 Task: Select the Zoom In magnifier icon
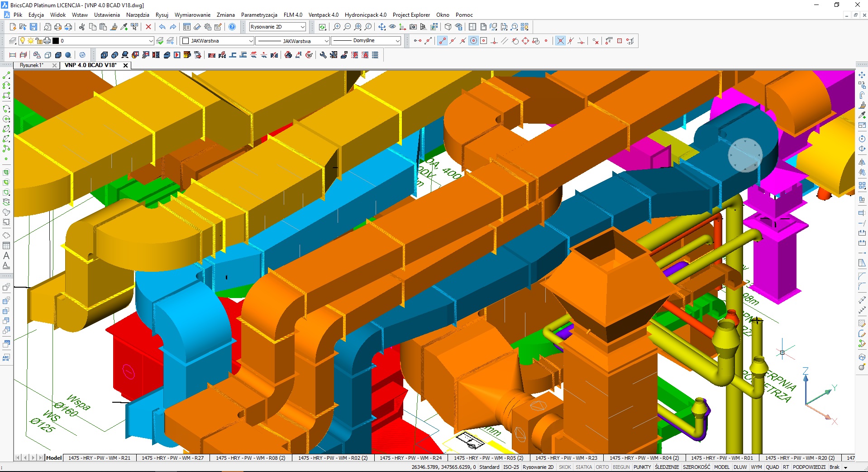click(x=337, y=27)
